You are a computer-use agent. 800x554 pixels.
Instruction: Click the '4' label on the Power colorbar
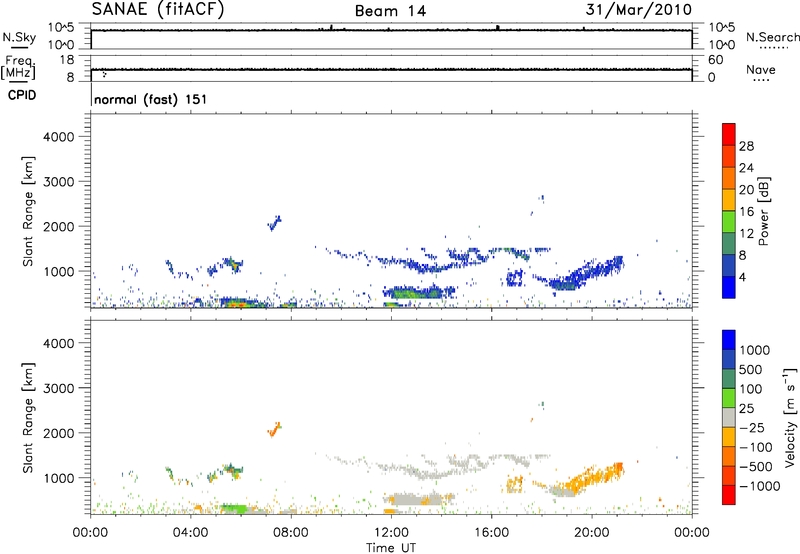click(x=742, y=277)
